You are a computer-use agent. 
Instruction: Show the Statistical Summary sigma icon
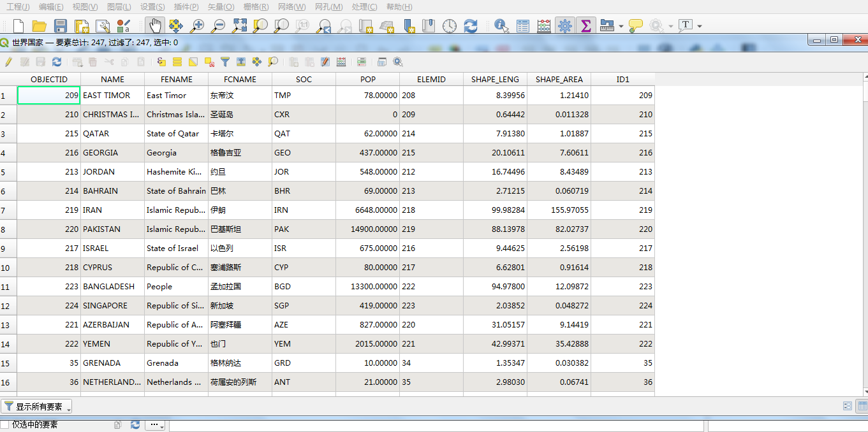tap(586, 26)
